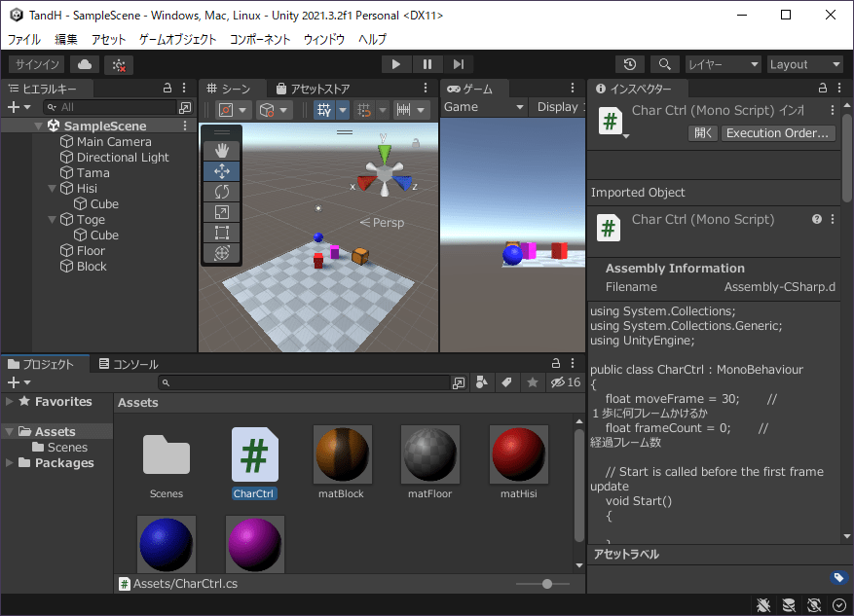Viewport: 854px width, 616px height.
Task: Click the auto-generate lighting status icon
Action: pyautogui.click(x=814, y=605)
